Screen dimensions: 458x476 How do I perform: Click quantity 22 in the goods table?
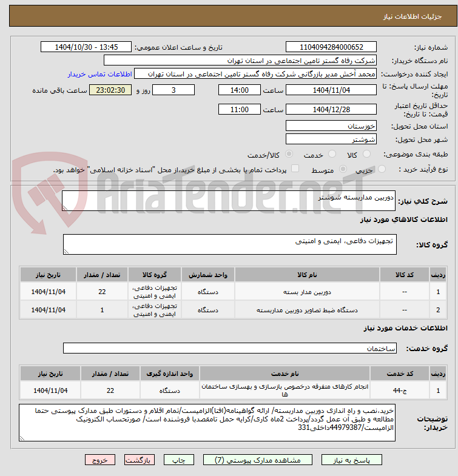[102, 292]
